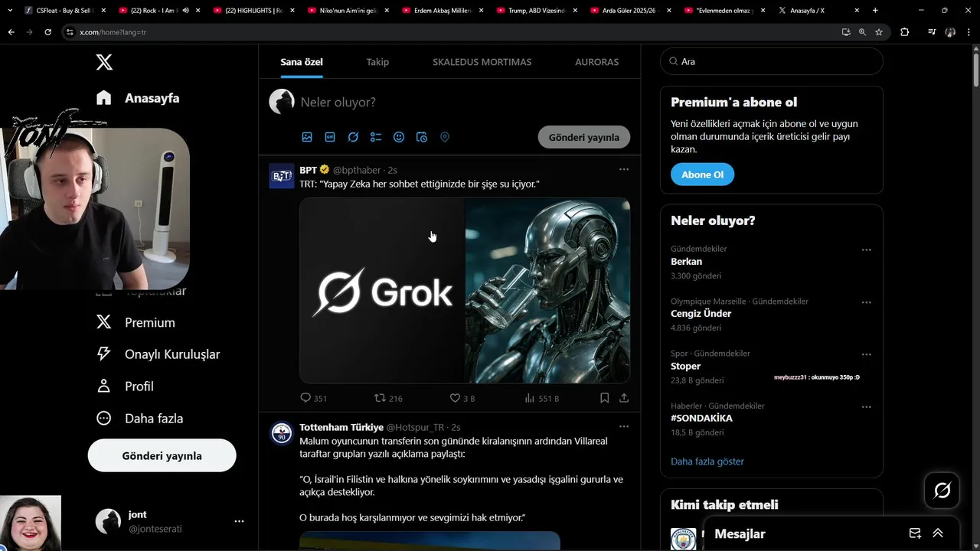Open Anasayfa home icon in sidebar
The image size is (980, 551).
[x=104, y=98]
